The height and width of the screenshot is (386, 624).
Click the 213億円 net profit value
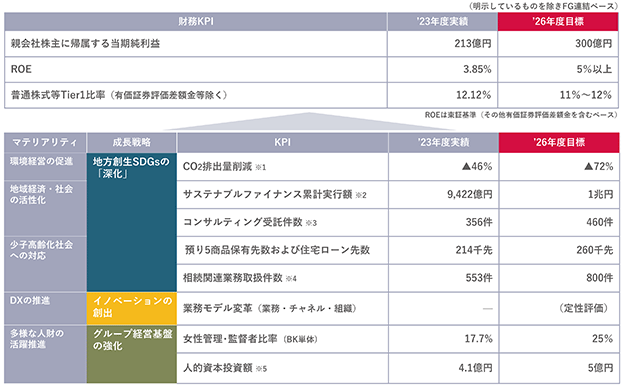[x=472, y=43]
